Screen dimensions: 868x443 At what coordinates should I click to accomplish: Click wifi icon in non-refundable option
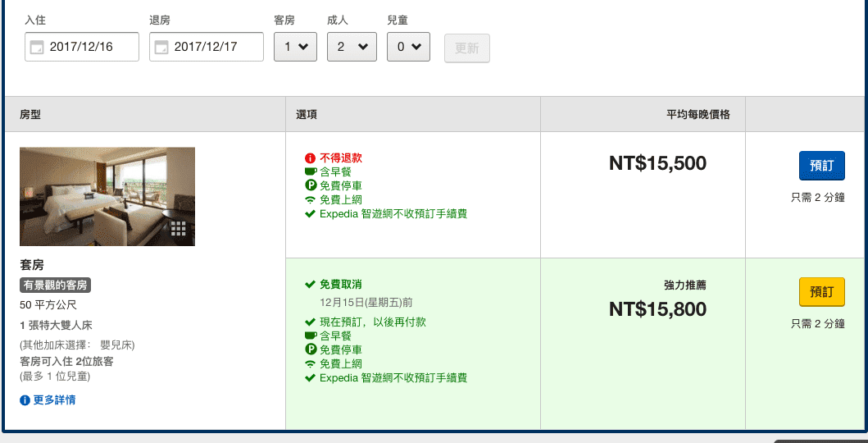310,200
